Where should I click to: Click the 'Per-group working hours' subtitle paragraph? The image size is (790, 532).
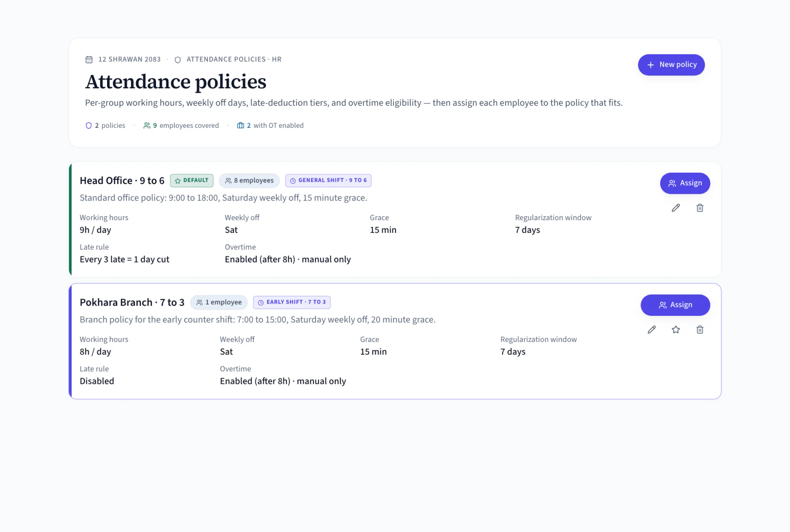point(354,103)
